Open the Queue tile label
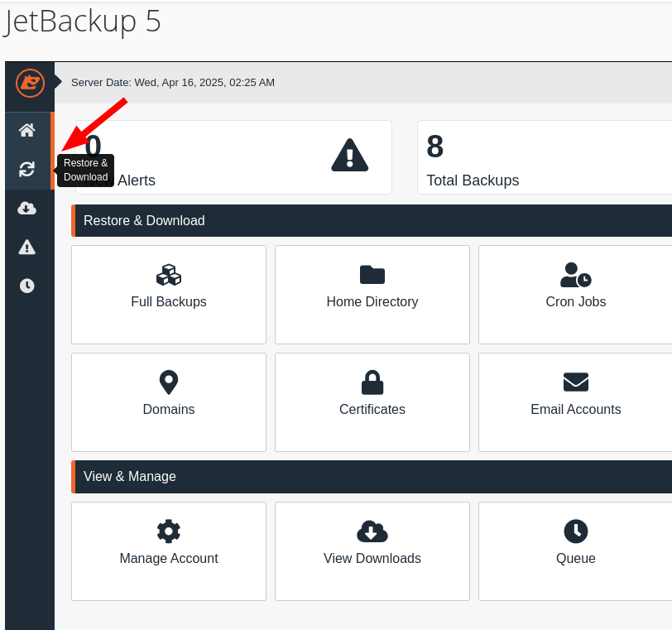 click(575, 559)
